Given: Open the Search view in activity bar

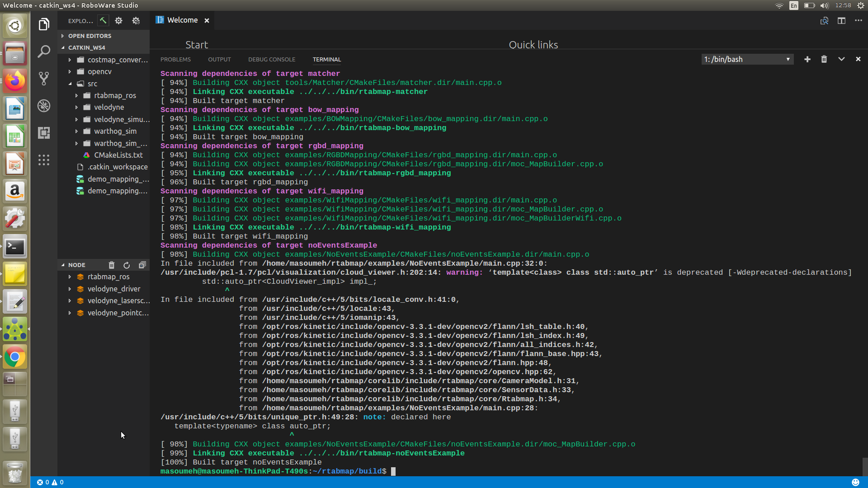Looking at the screenshot, I should coord(44,52).
